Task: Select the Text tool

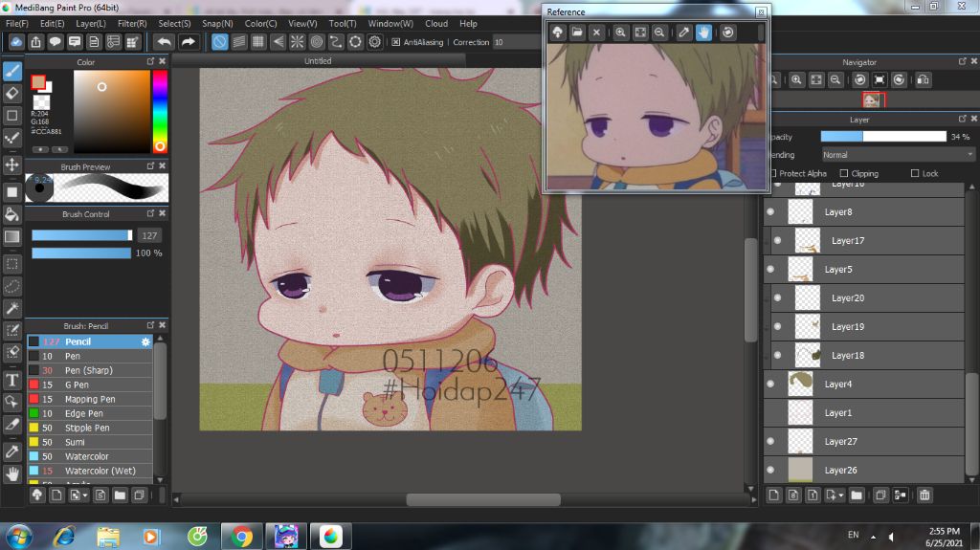Action: [11, 380]
